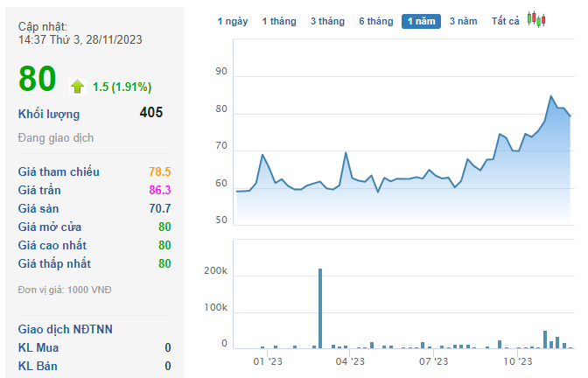Click the ceiling price value 86.3
This screenshot has height=378, width=588.
pyautogui.click(x=159, y=190)
